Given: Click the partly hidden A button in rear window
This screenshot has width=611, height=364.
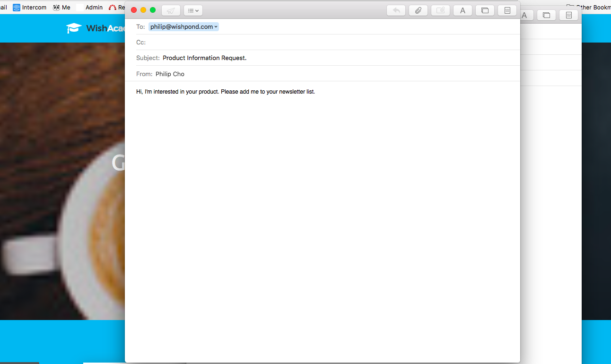Looking at the screenshot, I should pos(527,15).
